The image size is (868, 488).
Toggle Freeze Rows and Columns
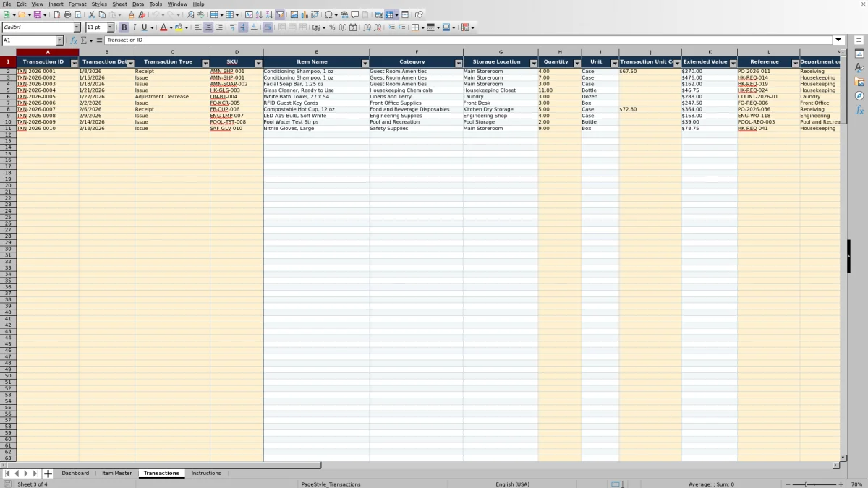pos(389,14)
